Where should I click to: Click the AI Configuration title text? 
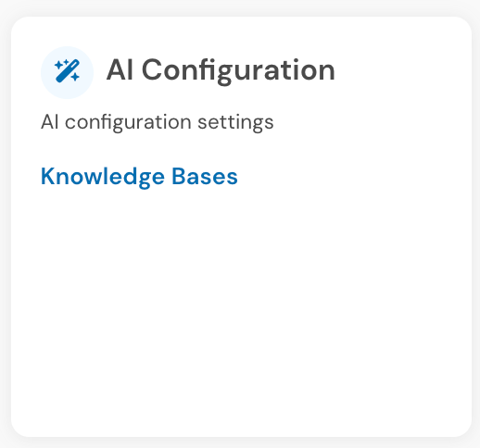coord(221,70)
